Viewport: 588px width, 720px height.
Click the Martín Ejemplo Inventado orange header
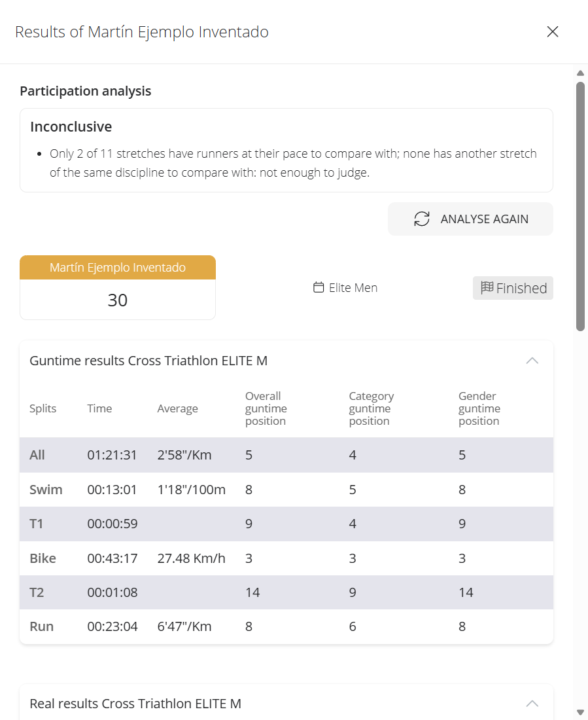(118, 267)
